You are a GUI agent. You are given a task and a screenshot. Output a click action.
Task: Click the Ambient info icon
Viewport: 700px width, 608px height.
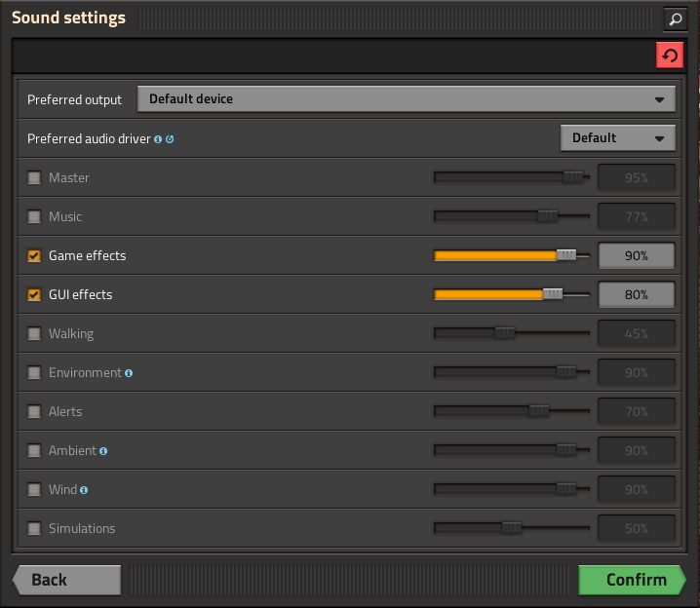(103, 451)
